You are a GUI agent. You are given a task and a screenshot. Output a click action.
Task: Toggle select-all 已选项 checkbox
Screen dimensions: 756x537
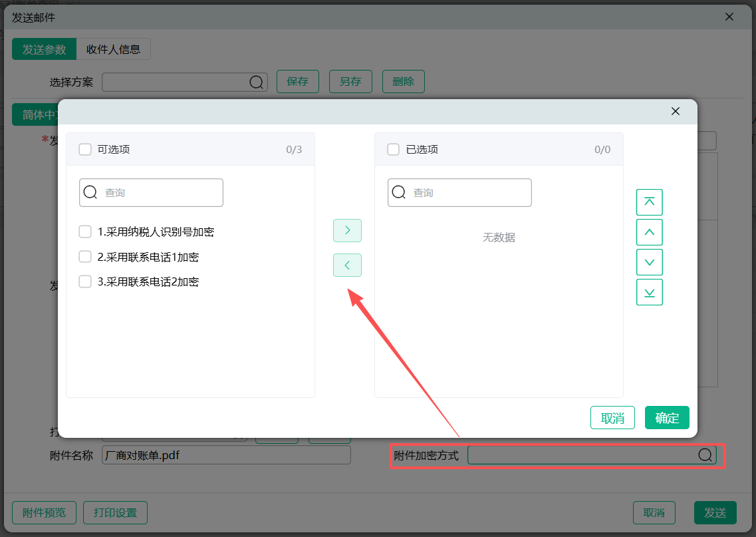394,149
